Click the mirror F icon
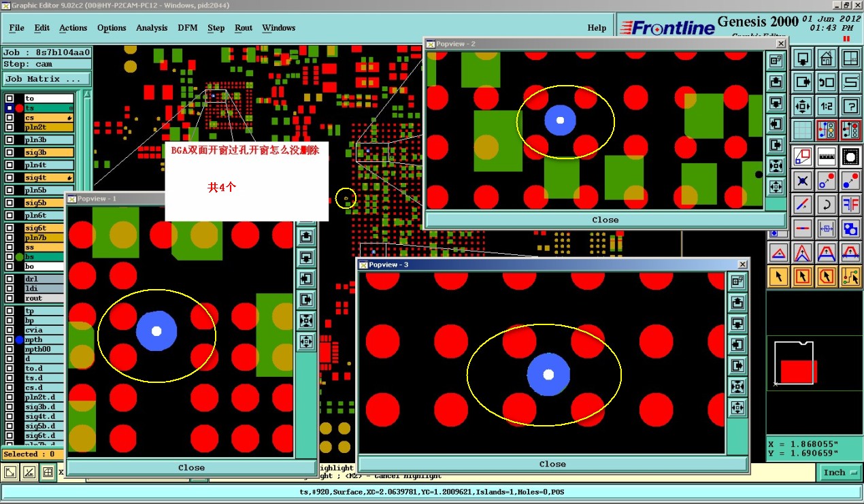864x504 pixels. point(850,205)
